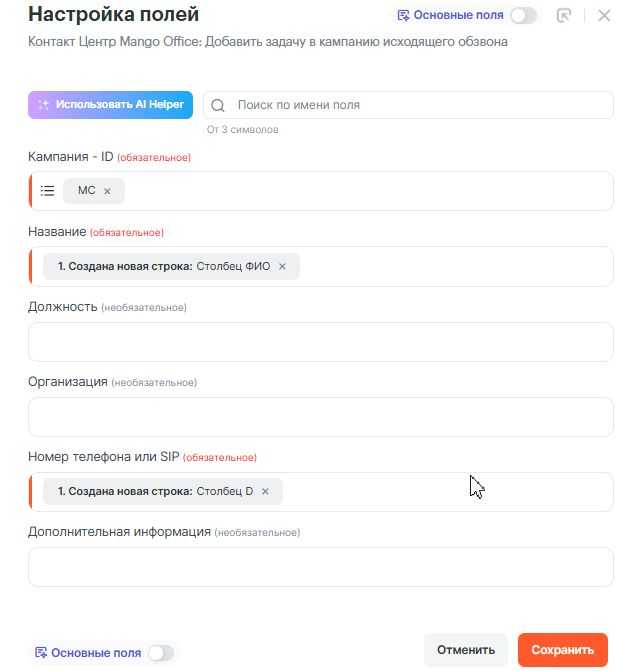Image resolution: width=642 pixels, height=671 pixels.
Task: Click the search magnifier icon
Action: coord(218,105)
